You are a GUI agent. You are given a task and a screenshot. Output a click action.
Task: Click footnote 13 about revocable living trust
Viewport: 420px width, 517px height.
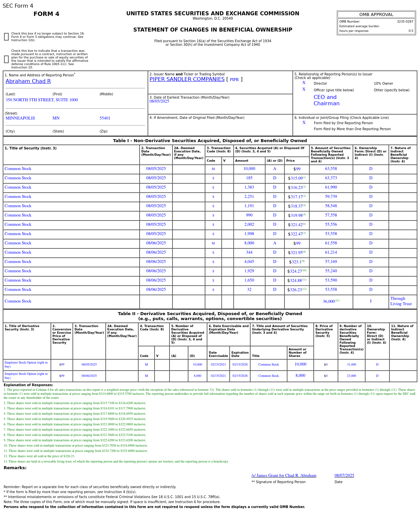pos(116,462)
